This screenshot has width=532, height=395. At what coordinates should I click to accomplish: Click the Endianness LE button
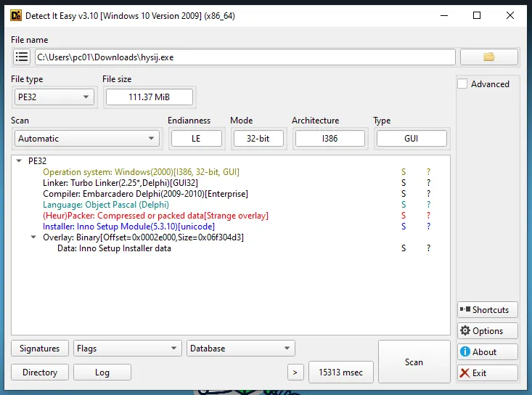point(197,139)
